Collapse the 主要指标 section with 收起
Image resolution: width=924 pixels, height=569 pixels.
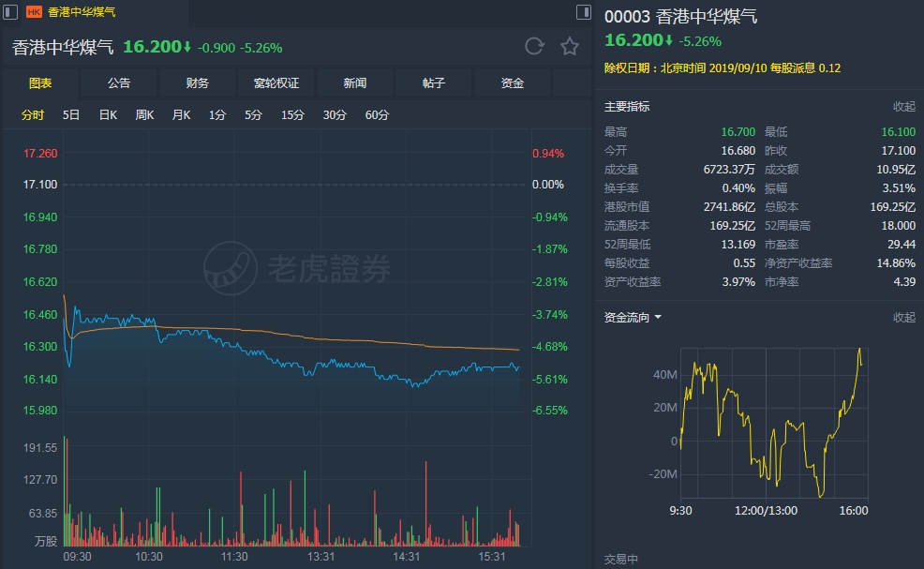[x=904, y=107]
